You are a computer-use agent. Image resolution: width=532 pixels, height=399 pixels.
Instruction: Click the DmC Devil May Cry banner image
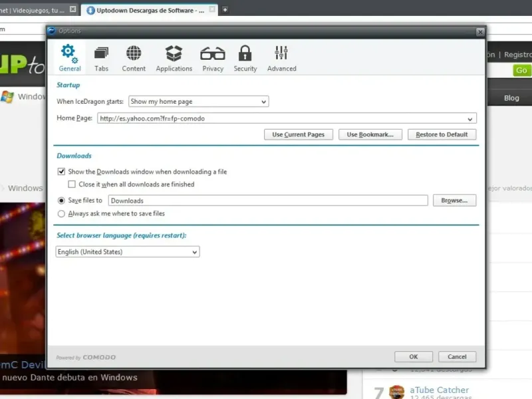[x=23, y=278]
